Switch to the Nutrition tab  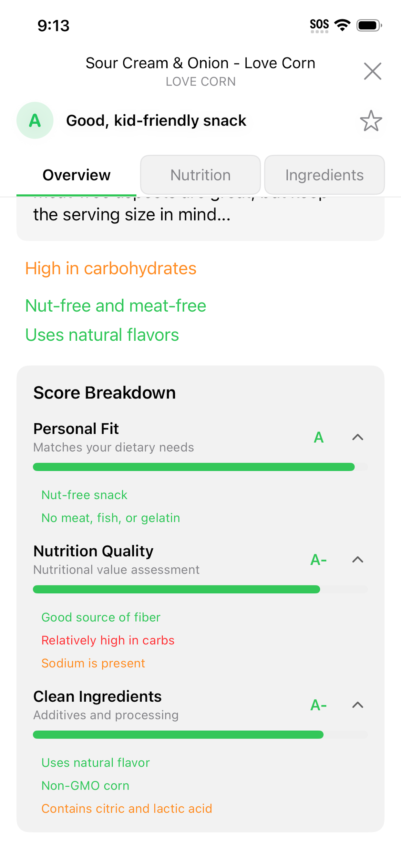pos(200,175)
